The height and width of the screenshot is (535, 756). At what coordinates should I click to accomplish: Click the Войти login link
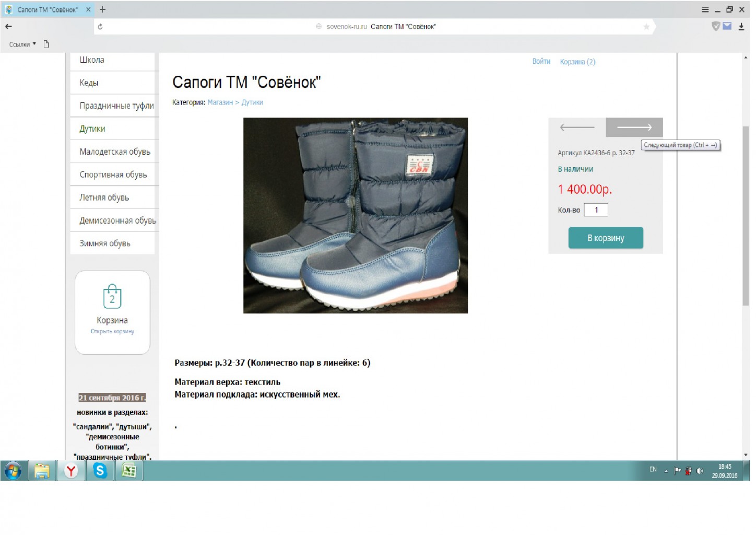click(541, 62)
